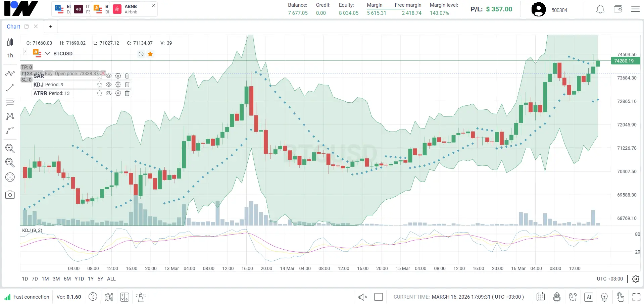Select the YTD chart range
644x304 pixels.
point(79,279)
